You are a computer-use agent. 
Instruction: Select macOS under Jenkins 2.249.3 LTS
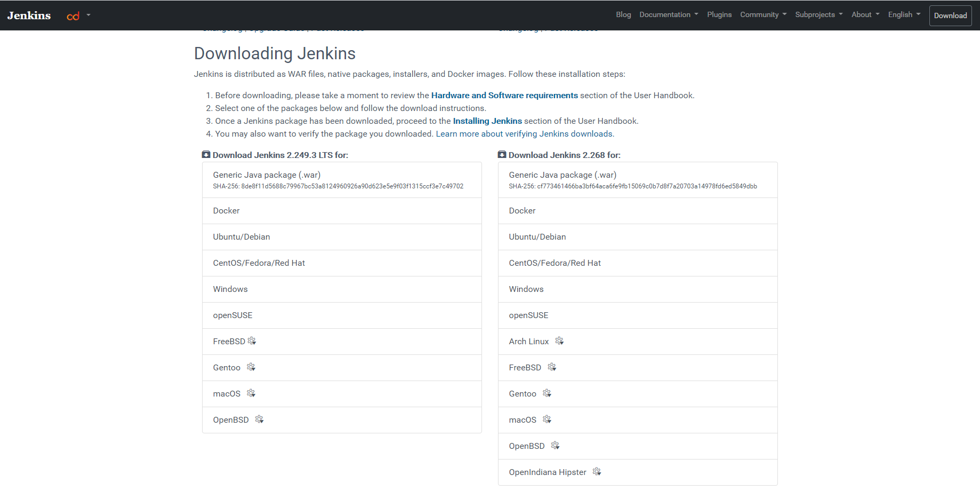click(x=342, y=394)
